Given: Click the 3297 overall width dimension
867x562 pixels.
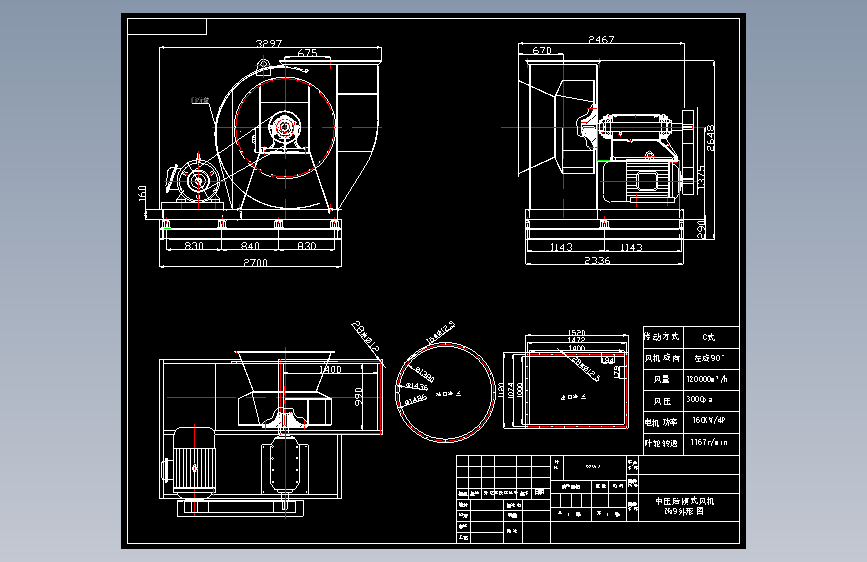Looking at the screenshot, I should click(x=269, y=43).
